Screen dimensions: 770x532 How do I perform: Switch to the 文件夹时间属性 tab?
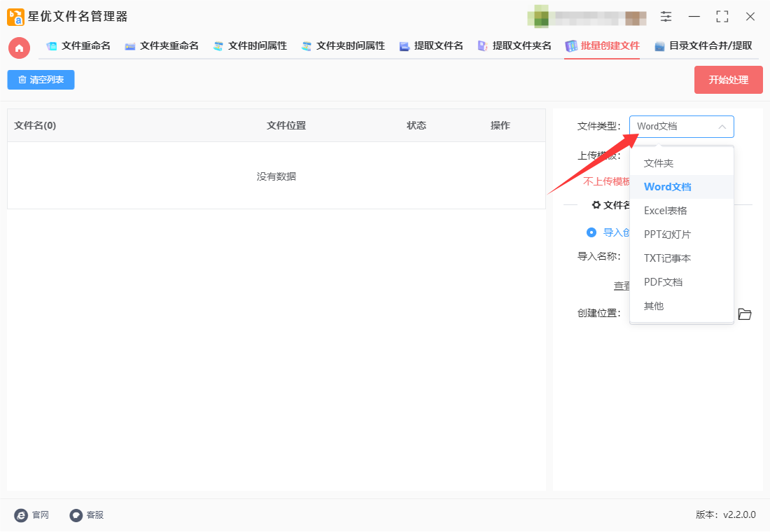343,46
